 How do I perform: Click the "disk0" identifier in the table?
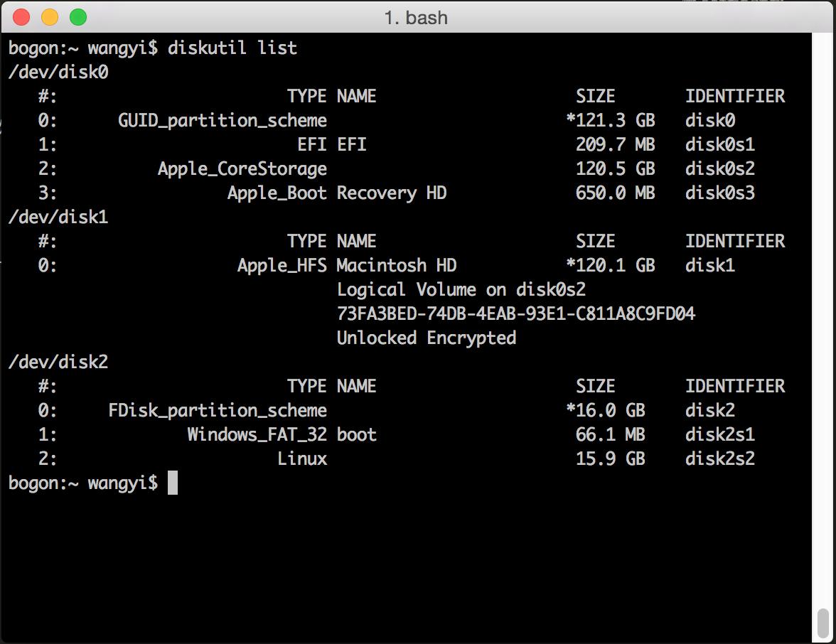click(710, 121)
